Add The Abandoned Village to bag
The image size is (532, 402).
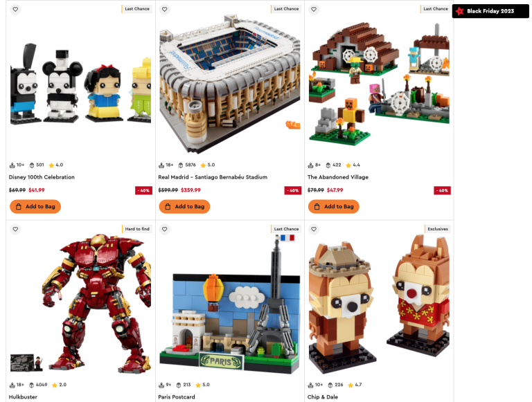click(334, 206)
